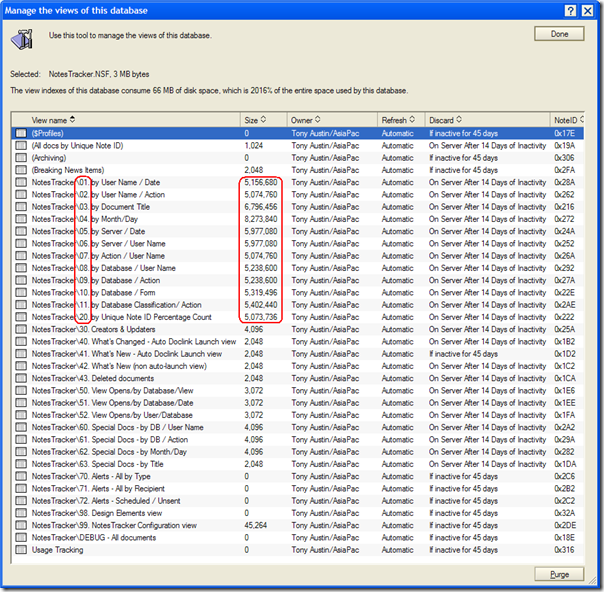The height and width of the screenshot is (592, 604).
Task: Click NoteID cell 0x1D2
Action: 565,354
